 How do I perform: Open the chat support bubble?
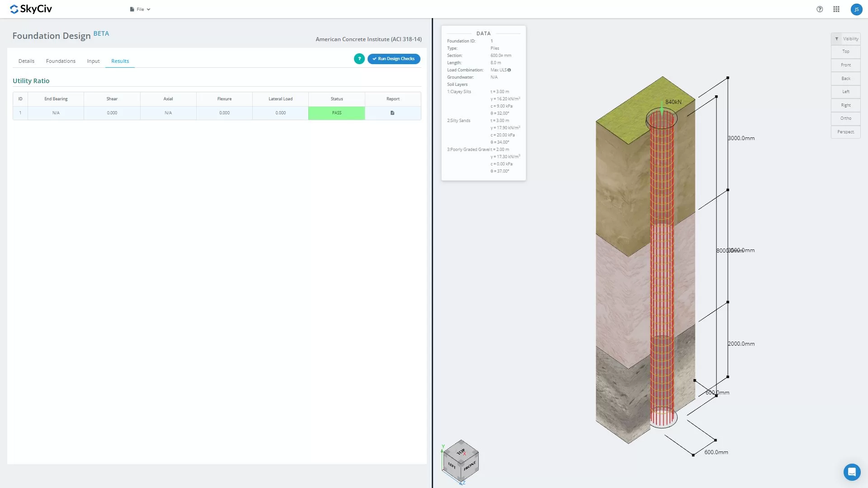point(852,472)
